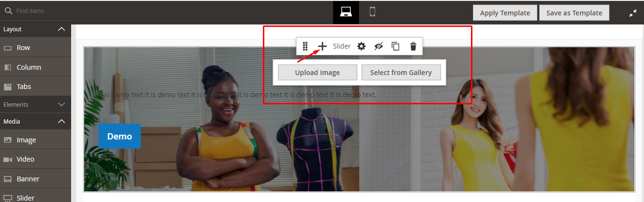Select the Tabs layout item
644x202 pixels.
[36, 87]
